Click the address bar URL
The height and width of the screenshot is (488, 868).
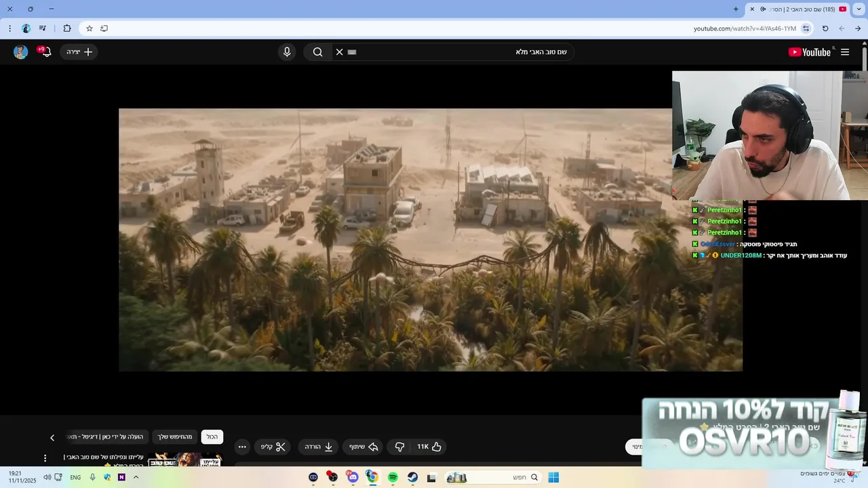click(745, 28)
